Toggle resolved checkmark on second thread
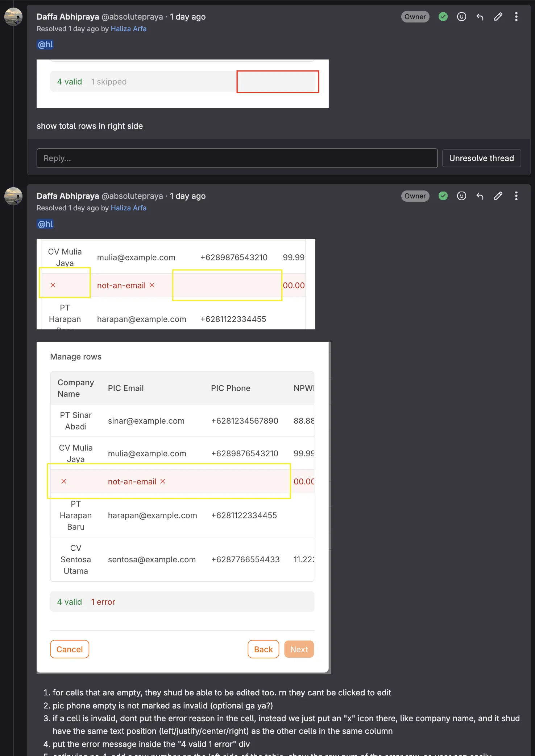535x756 pixels. pos(443,196)
